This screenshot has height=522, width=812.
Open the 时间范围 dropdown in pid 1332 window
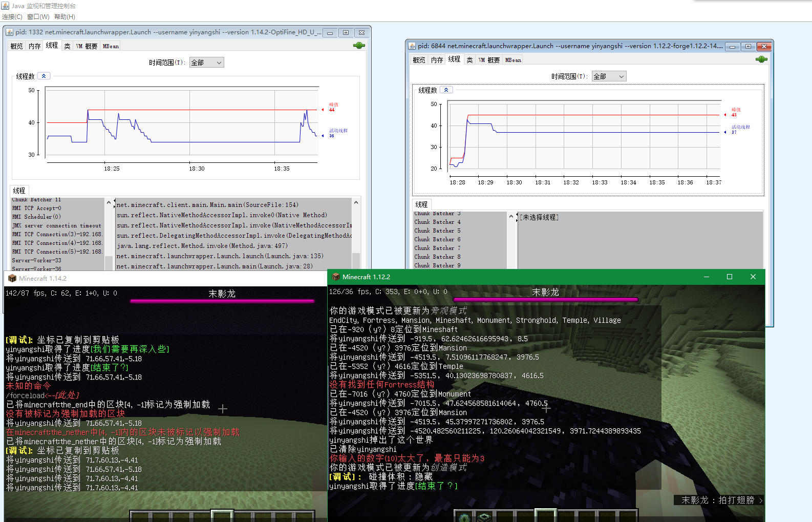point(206,62)
